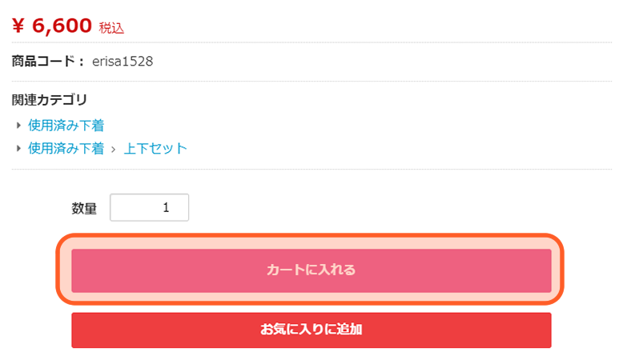Click triangle arrow beside first category row
Image resolution: width=623 pixels, height=364 pixels.
(x=18, y=125)
